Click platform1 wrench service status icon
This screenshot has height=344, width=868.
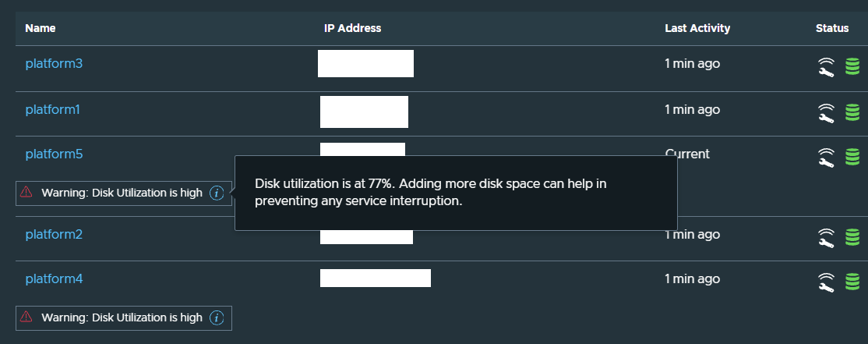[826, 113]
